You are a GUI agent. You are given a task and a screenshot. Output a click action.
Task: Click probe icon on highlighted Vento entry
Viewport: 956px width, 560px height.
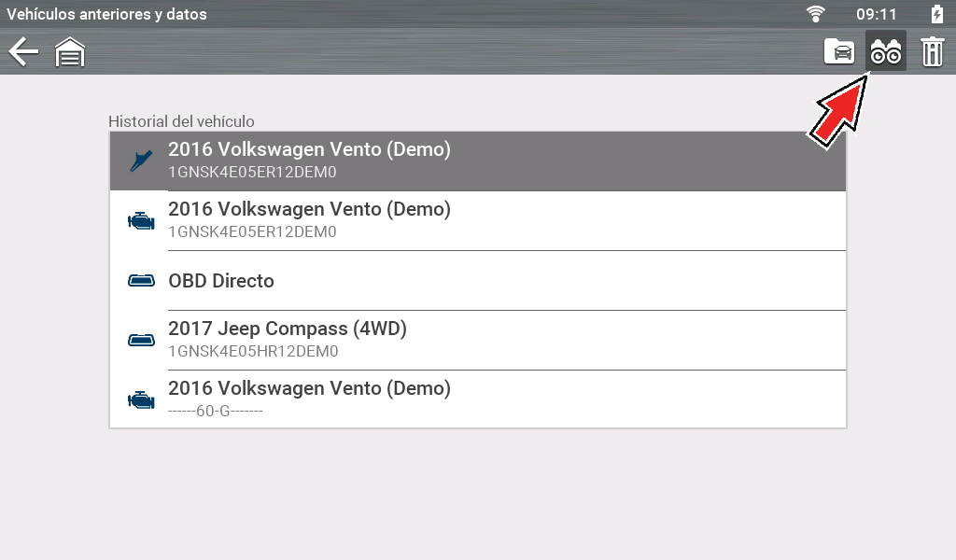pos(141,161)
